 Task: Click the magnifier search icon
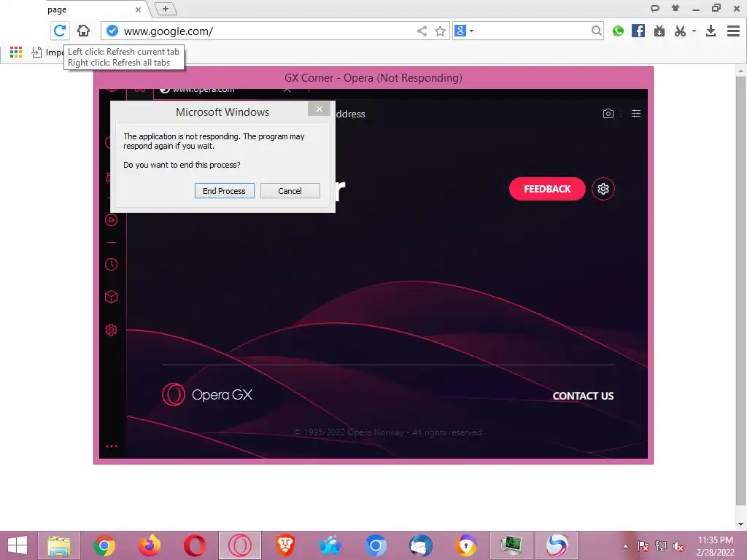(x=596, y=31)
